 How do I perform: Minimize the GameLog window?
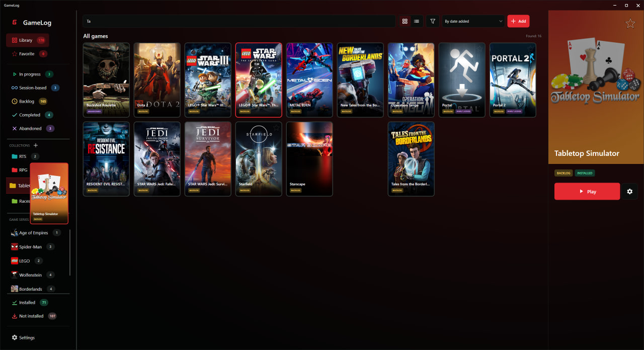(x=614, y=5)
